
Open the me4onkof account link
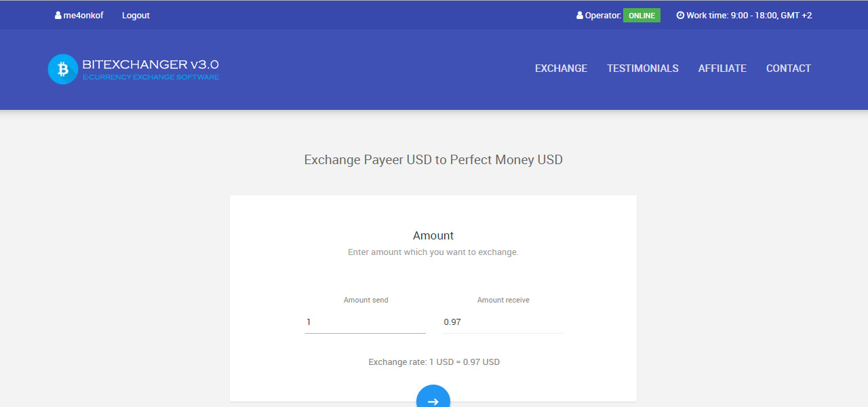pos(83,15)
